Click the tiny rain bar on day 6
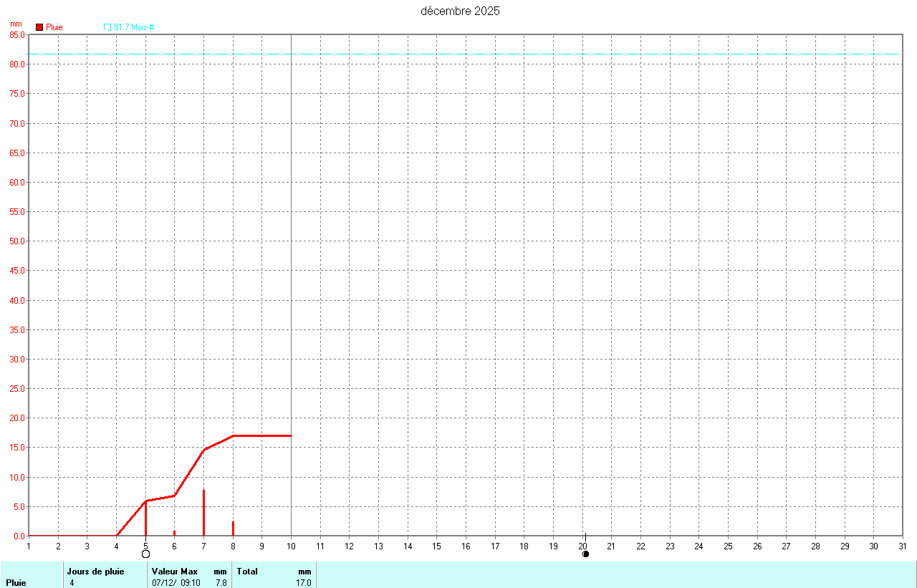 pos(174,533)
